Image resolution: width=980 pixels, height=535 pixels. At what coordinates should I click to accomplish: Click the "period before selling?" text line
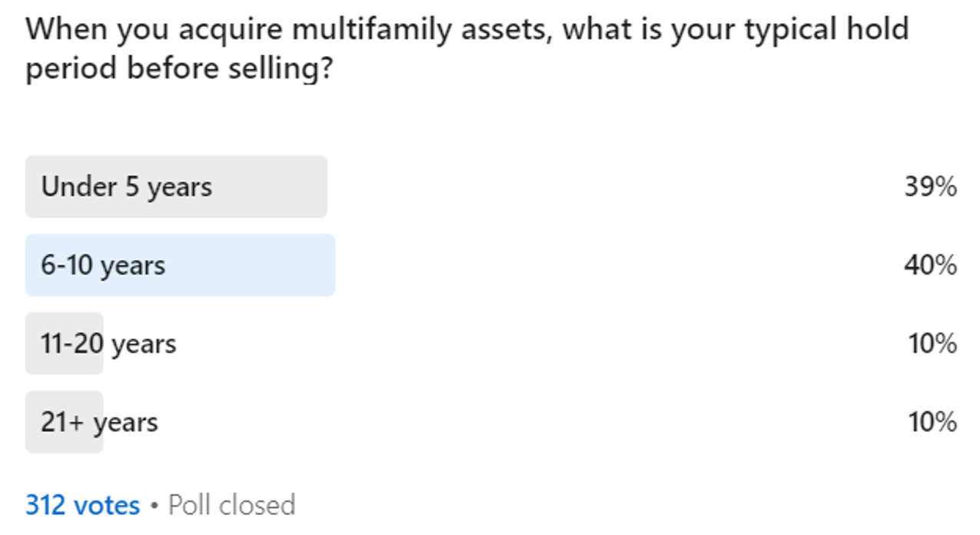point(179,68)
